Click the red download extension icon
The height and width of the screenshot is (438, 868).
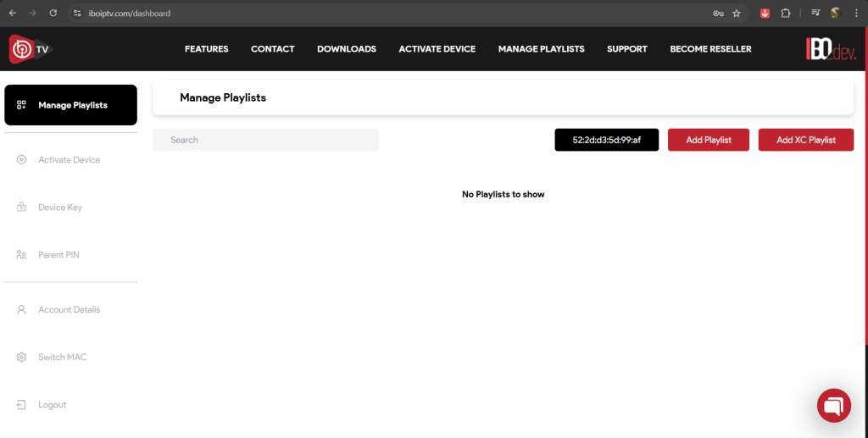point(765,14)
